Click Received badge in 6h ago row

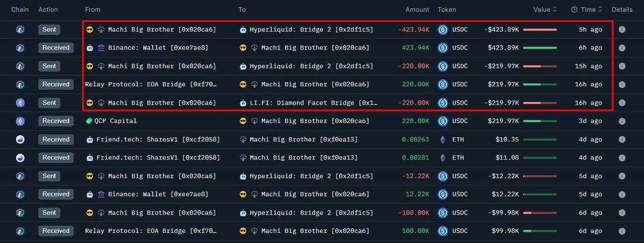[x=56, y=48]
